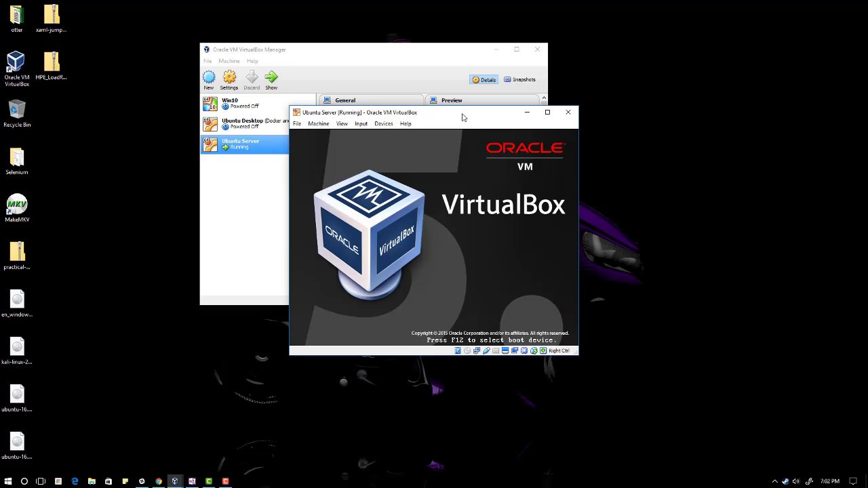
Task: Open Devices menu in VM window
Action: tap(384, 124)
